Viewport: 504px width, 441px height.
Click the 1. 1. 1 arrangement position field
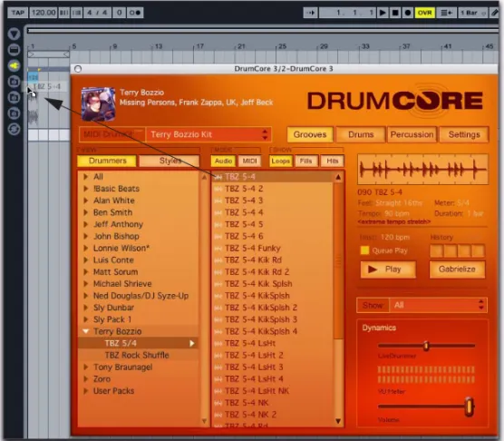(347, 13)
